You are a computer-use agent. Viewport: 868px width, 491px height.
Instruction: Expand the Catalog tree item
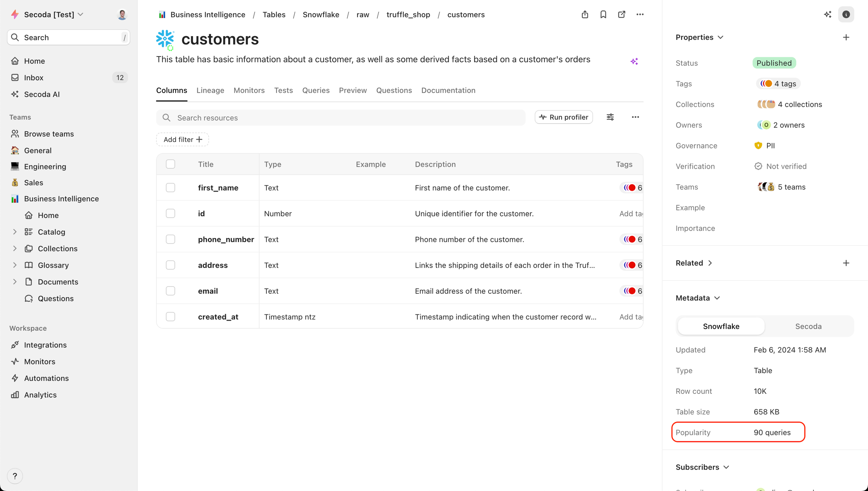point(15,232)
